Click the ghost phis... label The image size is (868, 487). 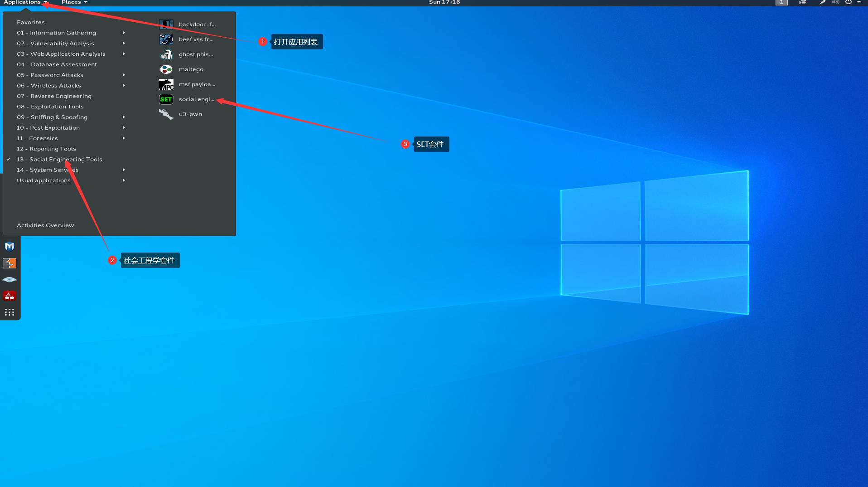pos(196,54)
